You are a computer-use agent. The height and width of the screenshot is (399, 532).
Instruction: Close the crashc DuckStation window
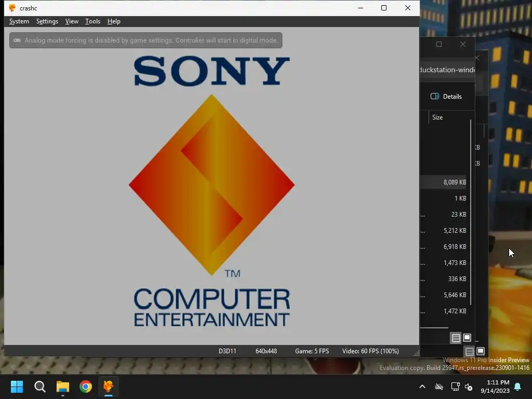pos(408,8)
